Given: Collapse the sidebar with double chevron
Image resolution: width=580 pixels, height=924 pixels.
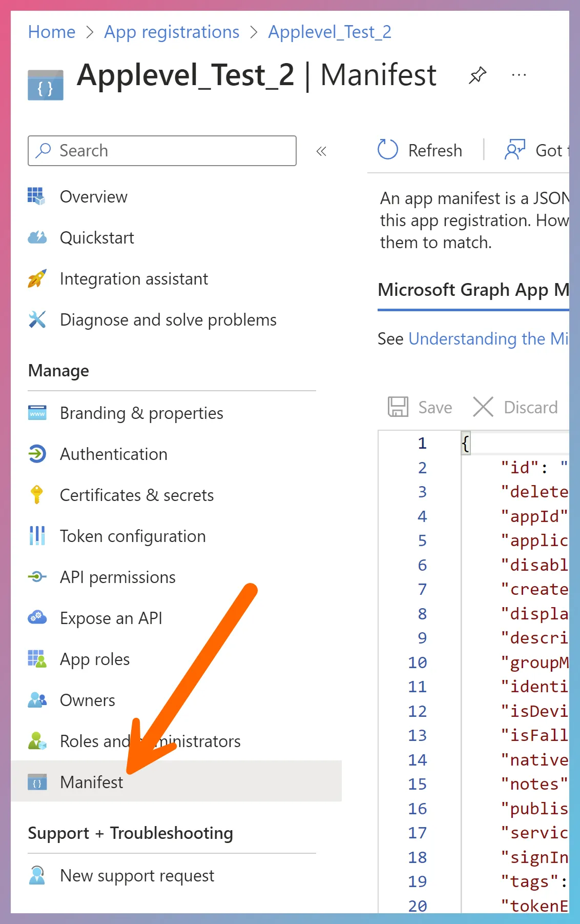Looking at the screenshot, I should click(x=321, y=151).
